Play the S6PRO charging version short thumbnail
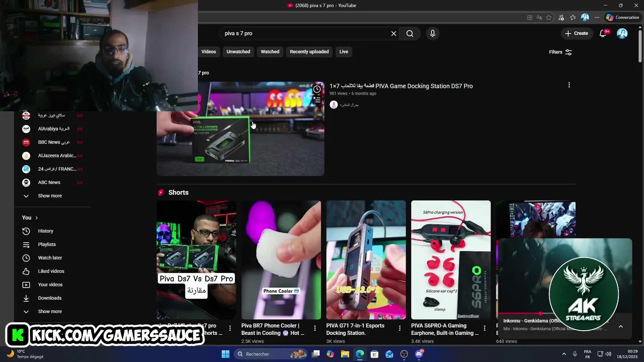 [x=451, y=260]
